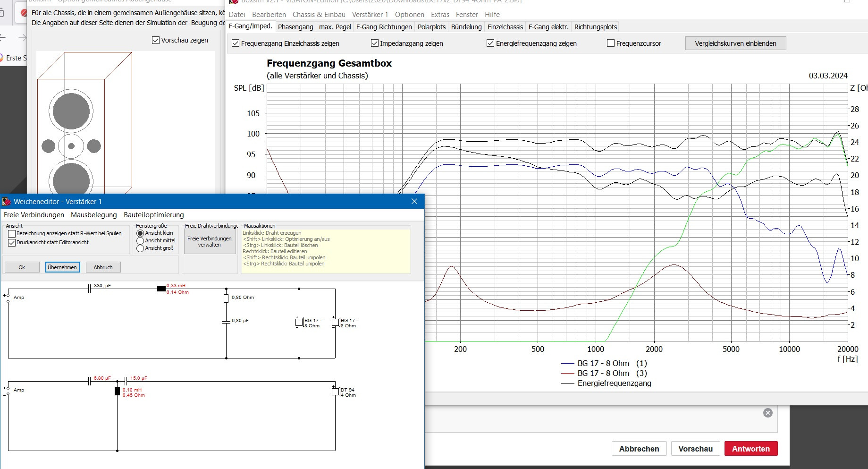Click the gray circular X icon
Screen dimensions: 868x469
pos(768,413)
